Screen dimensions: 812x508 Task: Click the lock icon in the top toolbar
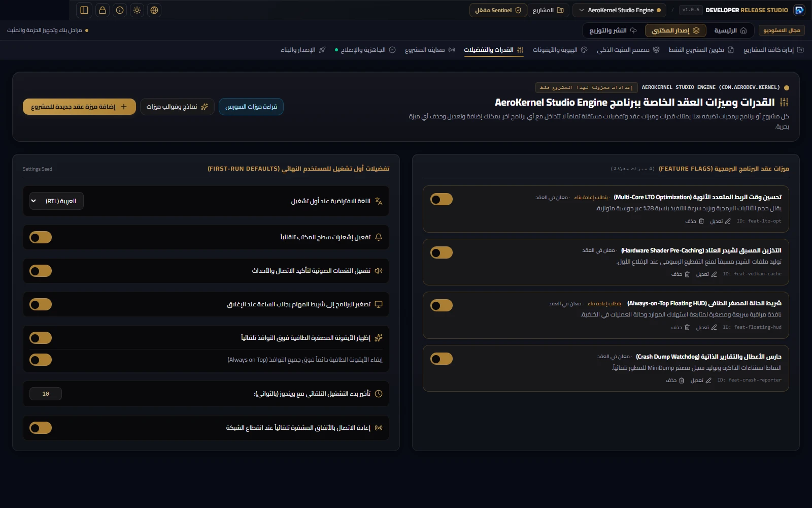[x=103, y=10]
